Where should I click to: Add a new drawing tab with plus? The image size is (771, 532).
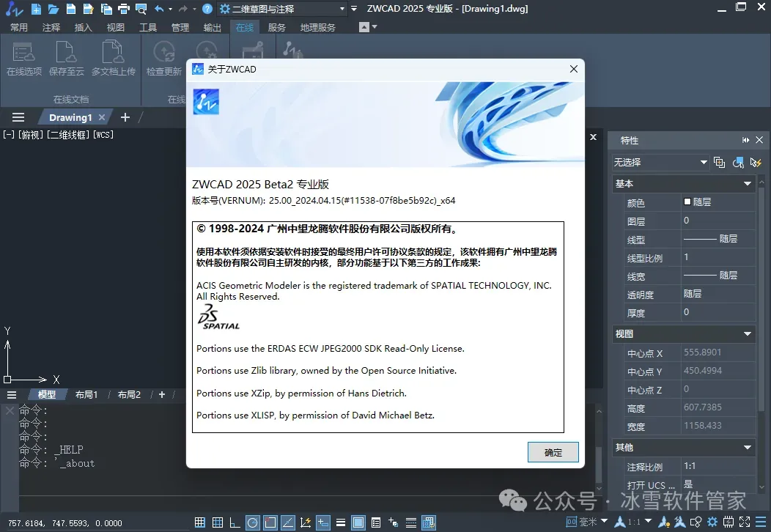click(125, 117)
